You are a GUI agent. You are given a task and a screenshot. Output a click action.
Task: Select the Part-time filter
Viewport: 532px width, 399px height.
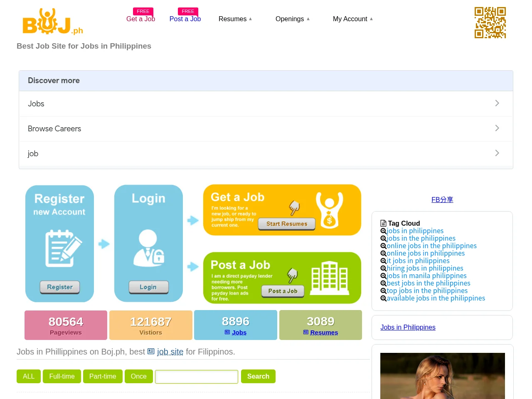point(103,376)
